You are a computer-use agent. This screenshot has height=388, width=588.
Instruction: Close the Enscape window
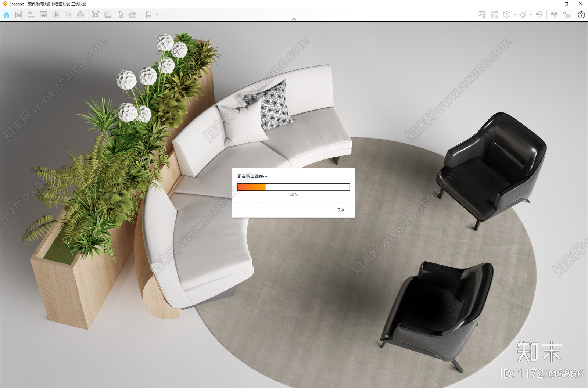tap(581, 4)
